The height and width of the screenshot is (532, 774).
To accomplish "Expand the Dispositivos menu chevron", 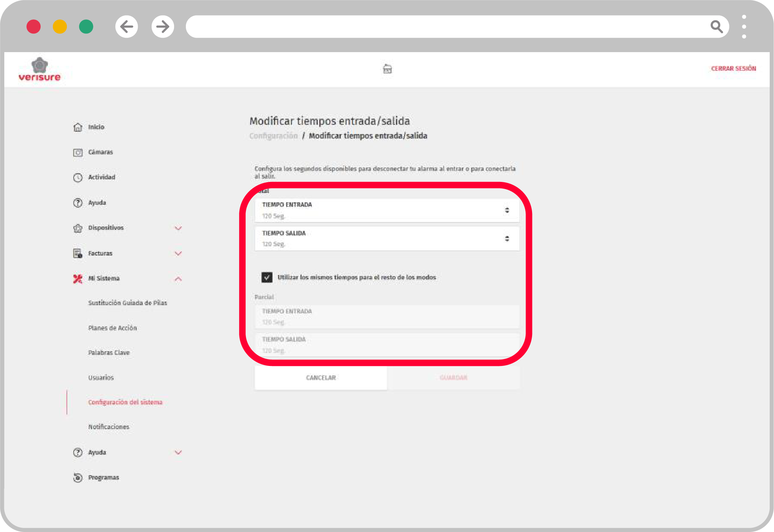I will point(178,228).
